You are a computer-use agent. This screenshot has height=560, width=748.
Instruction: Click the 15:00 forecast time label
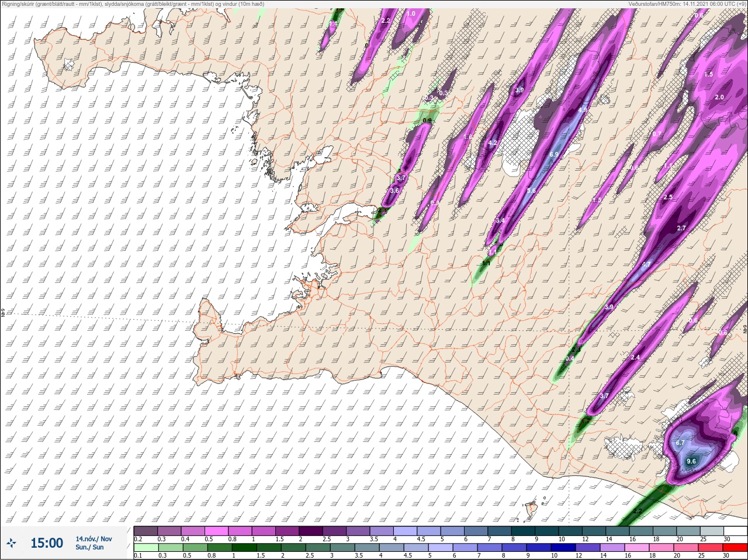pos(47,543)
